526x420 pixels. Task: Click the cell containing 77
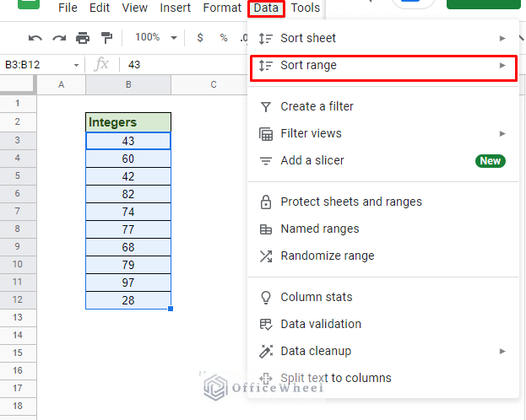128,229
